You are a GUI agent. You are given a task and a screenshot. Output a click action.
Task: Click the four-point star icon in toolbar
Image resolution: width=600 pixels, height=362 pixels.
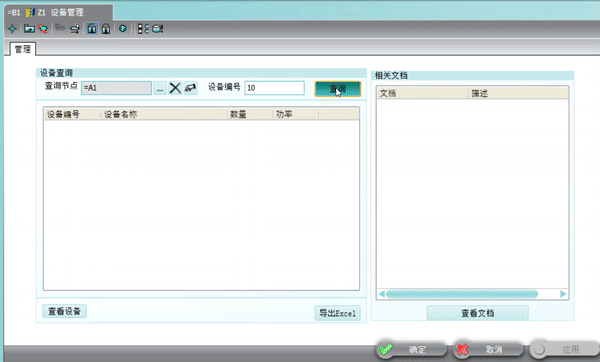(12, 29)
